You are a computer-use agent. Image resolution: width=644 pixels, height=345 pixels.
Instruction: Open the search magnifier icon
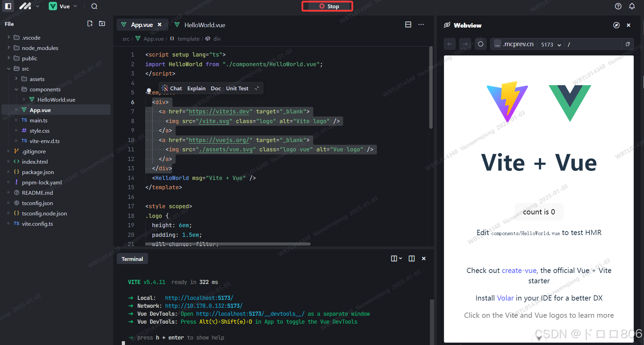click(x=94, y=6)
